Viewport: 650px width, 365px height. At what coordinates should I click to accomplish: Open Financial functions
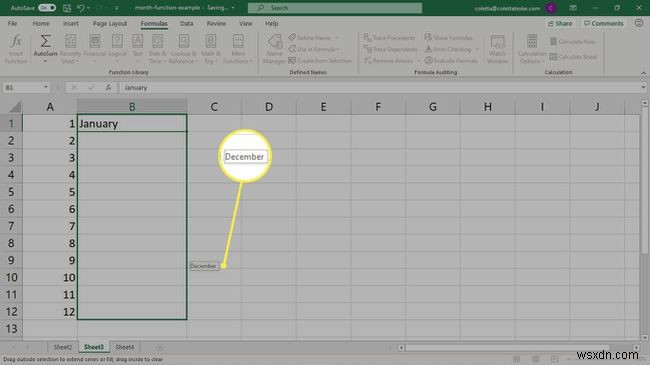point(95,49)
